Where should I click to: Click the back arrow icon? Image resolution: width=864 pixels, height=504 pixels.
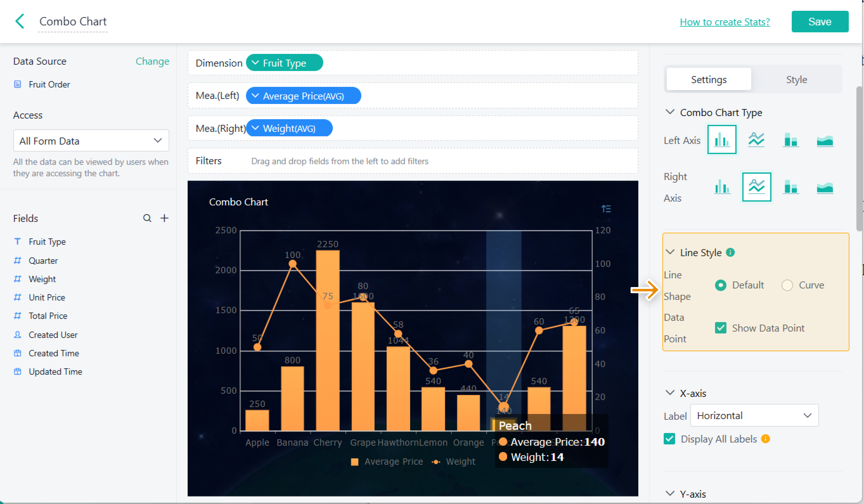tap(20, 21)
